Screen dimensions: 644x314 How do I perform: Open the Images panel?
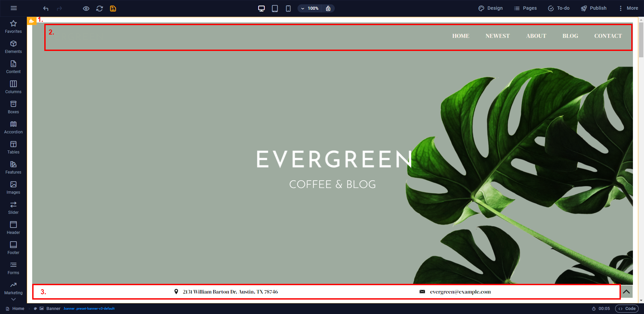(x=13, y=188)
